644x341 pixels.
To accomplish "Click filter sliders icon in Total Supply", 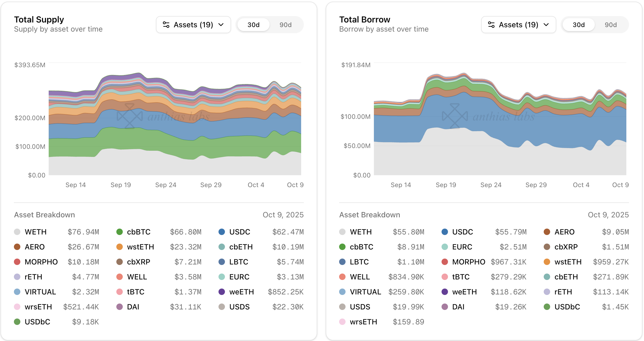I will pos(166,25).
